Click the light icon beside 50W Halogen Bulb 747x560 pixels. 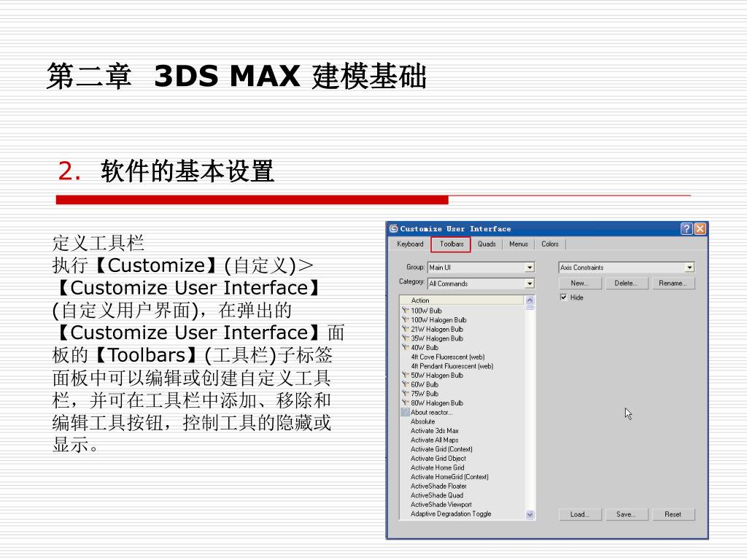click(405, 376)
